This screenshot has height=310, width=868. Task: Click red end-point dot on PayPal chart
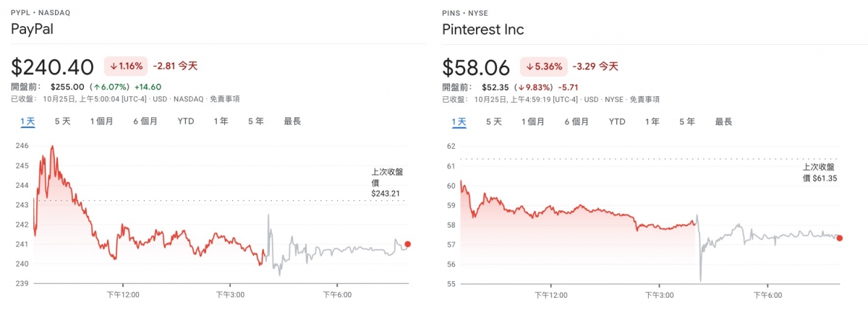[408, 244]
